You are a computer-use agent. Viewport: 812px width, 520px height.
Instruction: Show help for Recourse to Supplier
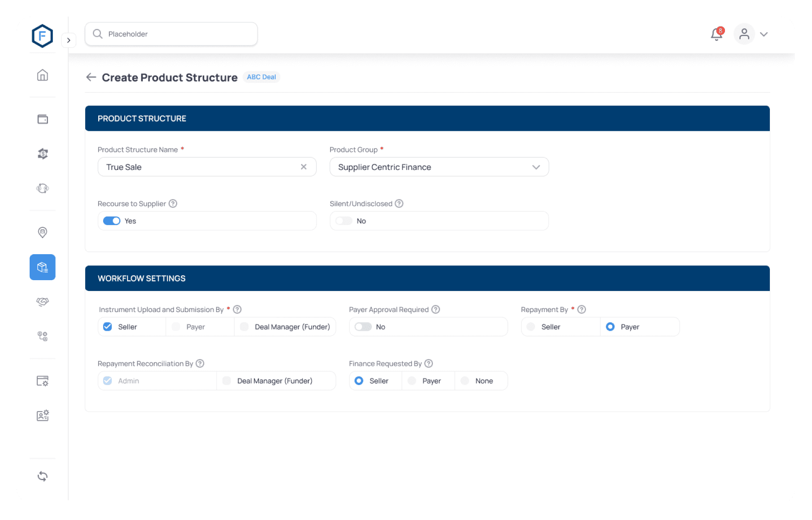tap(173, 204)
